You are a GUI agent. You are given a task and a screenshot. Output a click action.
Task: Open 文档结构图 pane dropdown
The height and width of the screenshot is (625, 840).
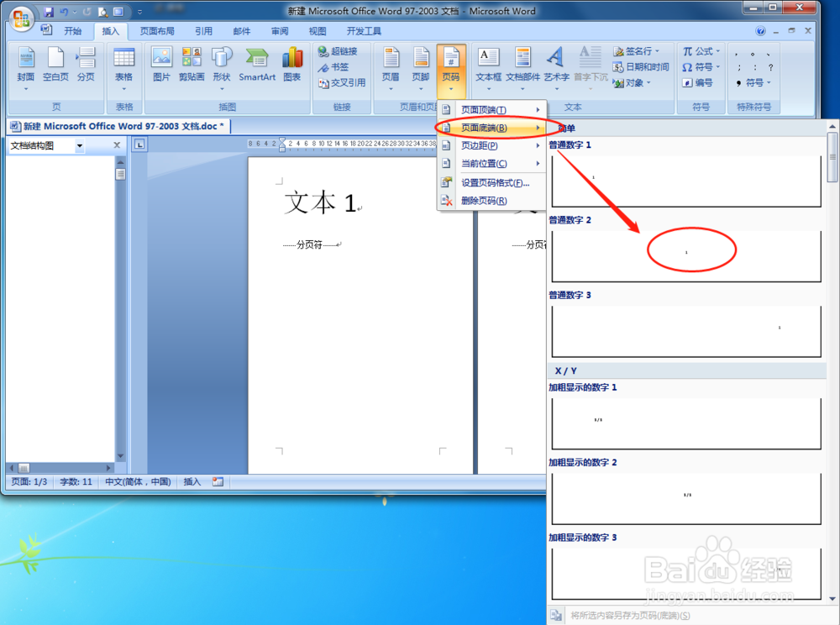[80, 145]
